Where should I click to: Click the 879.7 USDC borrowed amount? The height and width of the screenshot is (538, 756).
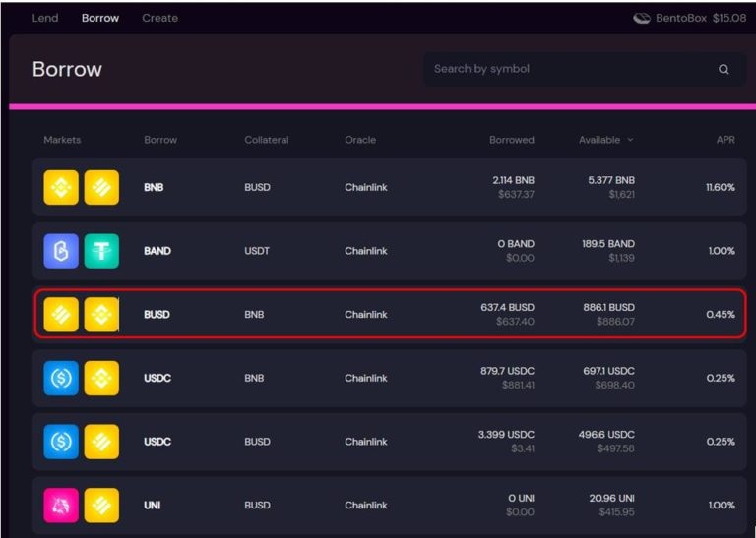[x=507, y=371]
